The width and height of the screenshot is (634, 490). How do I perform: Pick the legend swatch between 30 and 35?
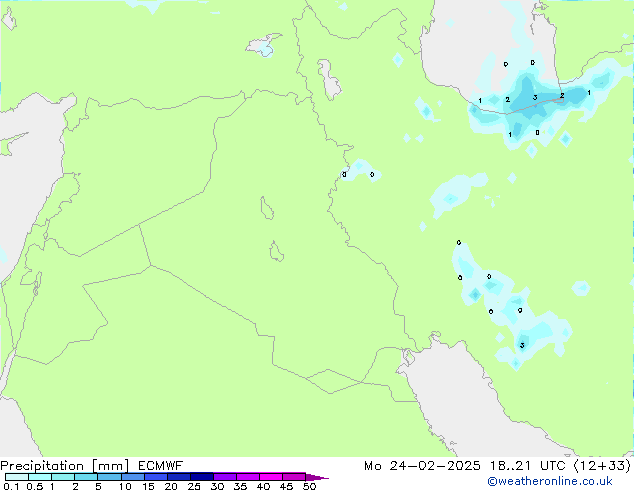pyautogui.click(x=225, y=477)
